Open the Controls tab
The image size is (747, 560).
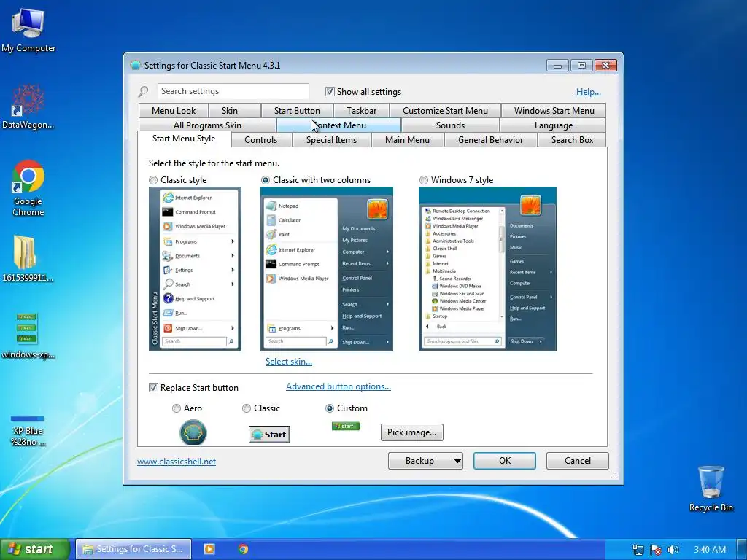[x=260, y=140]
